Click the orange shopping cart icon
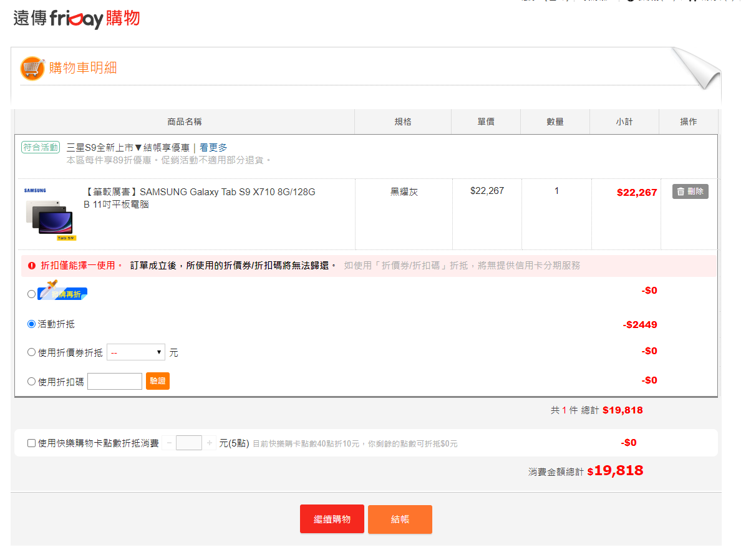 click(x=32, y=68)
